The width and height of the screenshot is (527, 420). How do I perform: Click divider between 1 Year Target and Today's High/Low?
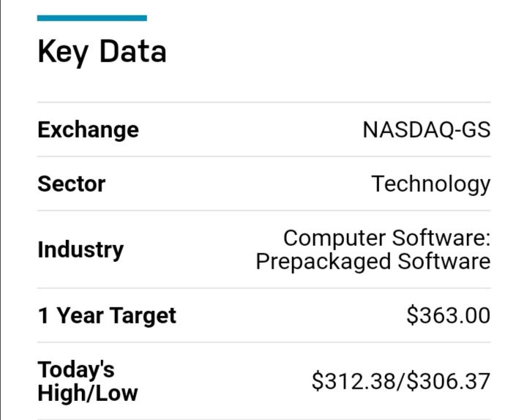263,342
